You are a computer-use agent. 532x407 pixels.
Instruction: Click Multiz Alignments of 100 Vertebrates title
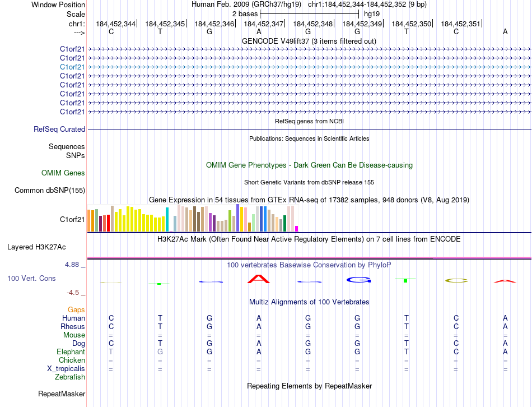point(309,302)
